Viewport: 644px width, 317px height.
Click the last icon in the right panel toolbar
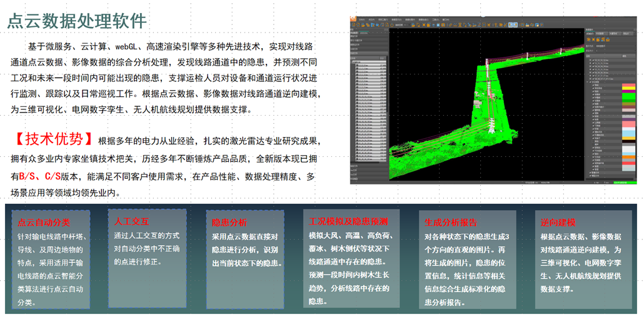click(608, 39)
